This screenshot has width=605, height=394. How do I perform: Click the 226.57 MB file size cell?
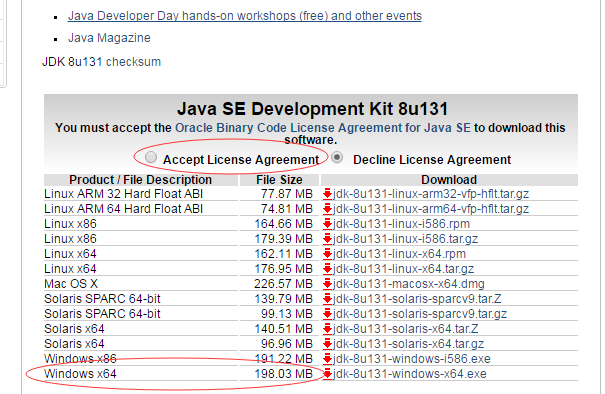click(280, 284)
